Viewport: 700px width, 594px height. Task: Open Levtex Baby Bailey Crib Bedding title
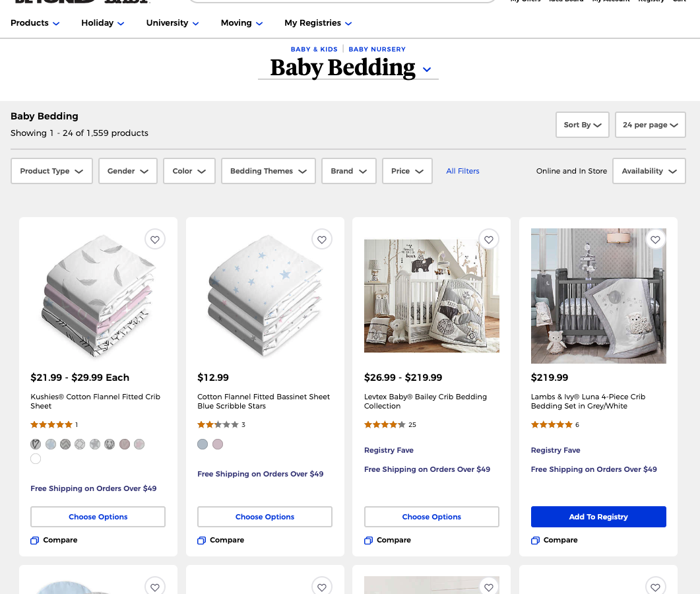tap(426, 401)
